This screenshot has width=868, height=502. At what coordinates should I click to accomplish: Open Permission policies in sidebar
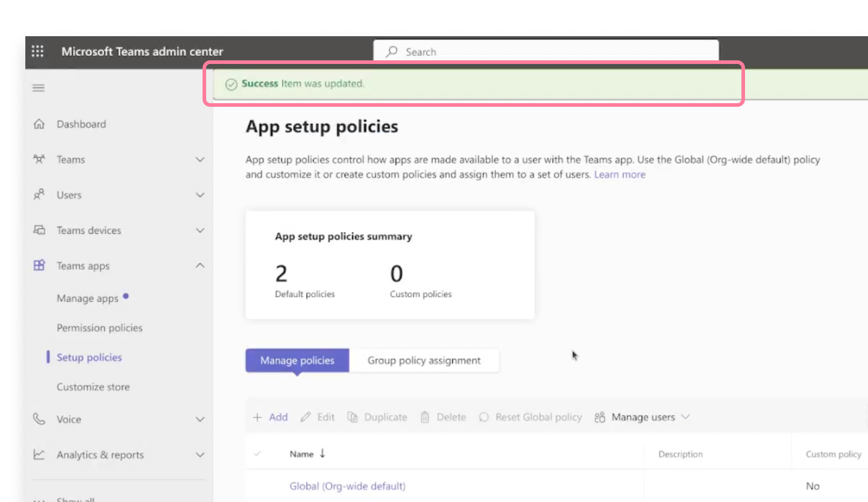(99, 328)
